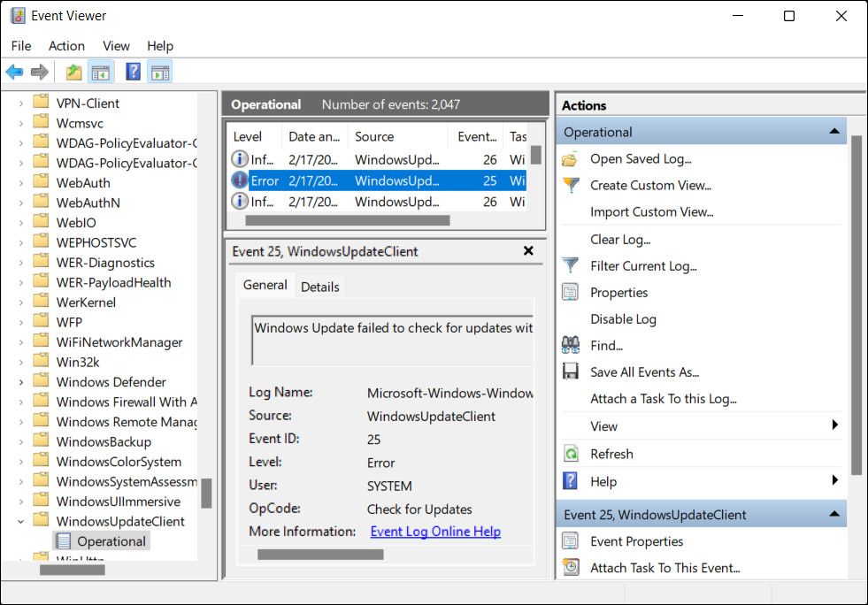Select the selected Error event row with ID 25

coord(378,180)
